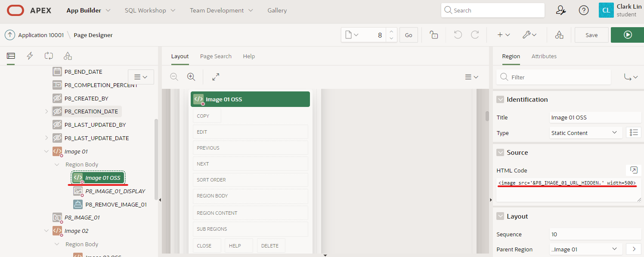Image resolution: width=644 pixels, height=257 pixels.
Task: Open the SQL Workshop menu
Action: pos(150,10)
